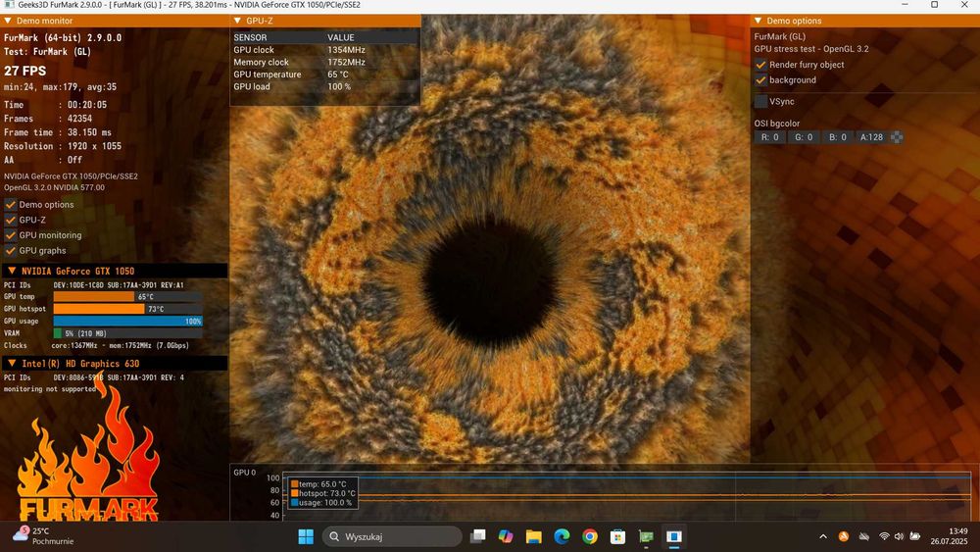Click the VALUE column header
The width and height of the screenshot is (980, 552).
pos(341,37)
